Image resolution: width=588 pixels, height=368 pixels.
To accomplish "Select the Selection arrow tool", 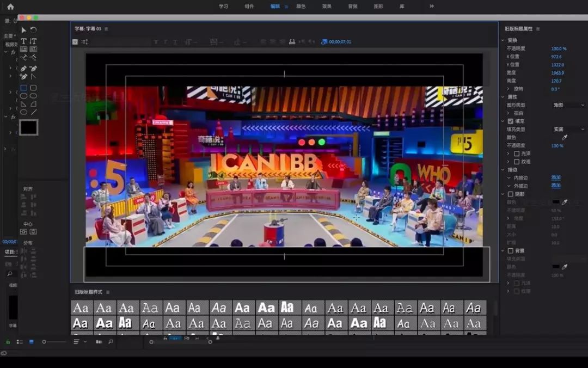I will (x=23, y=30).
